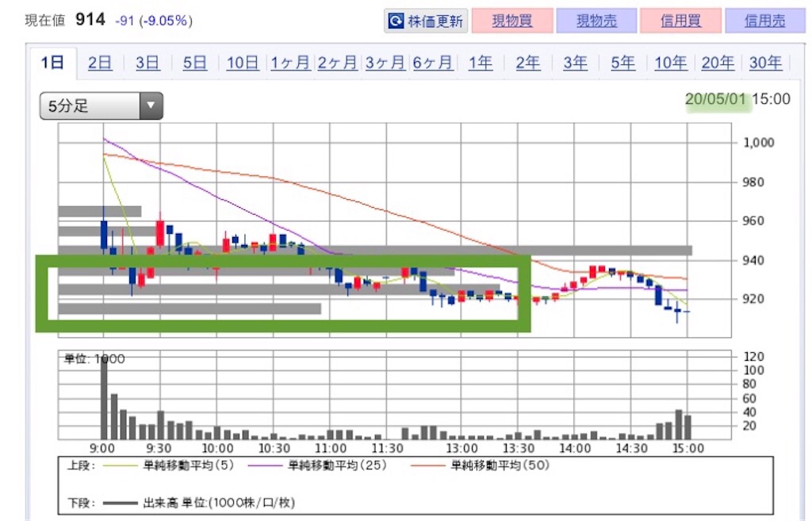The image size is (812, 521).
Task: Switch to the 5年 chart tab
Action: [x=623, y=63]
